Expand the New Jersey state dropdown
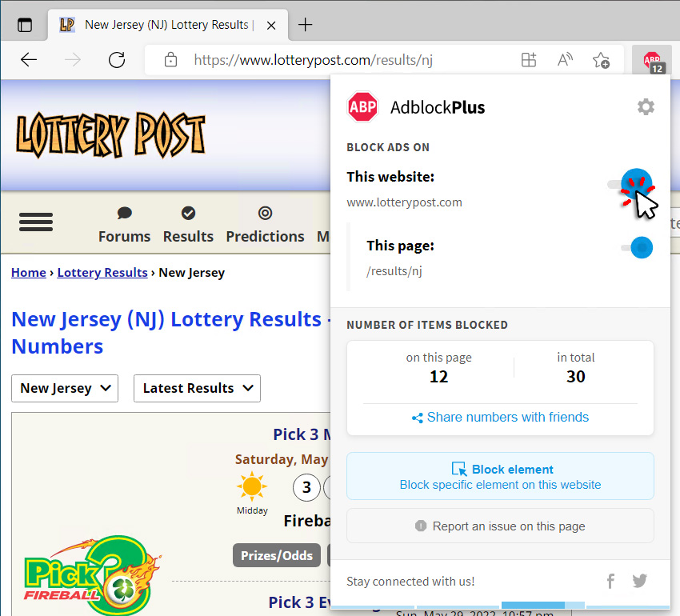 point(65,388)
